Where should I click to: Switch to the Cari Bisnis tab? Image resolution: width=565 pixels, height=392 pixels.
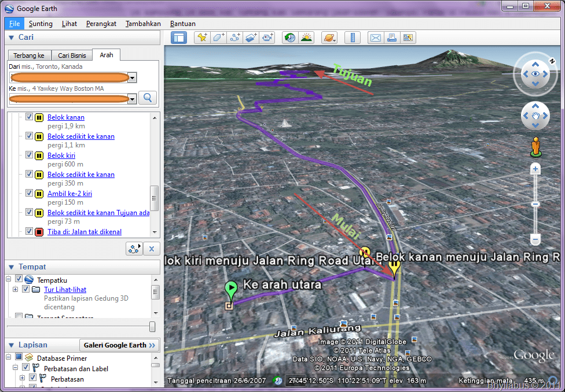pos(72,56)
